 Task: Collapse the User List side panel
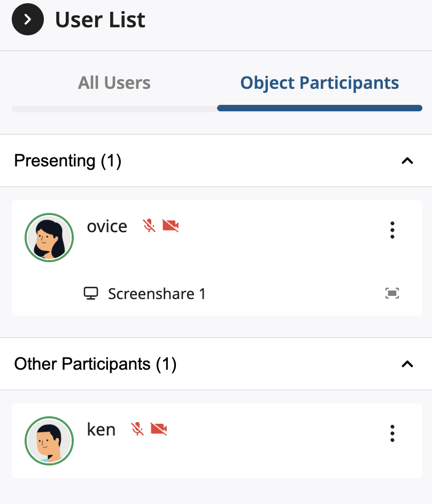pos(27,20)
